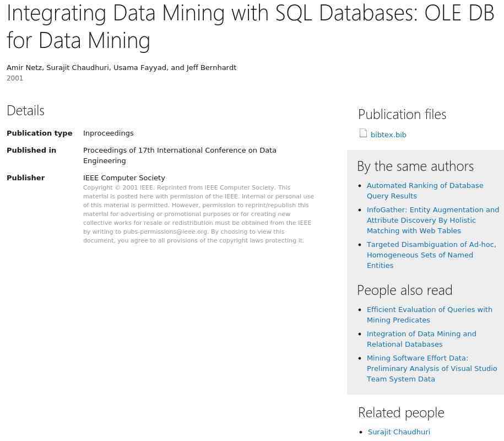
Task: Click the Details section heading
Action: [x=25, y=111]
